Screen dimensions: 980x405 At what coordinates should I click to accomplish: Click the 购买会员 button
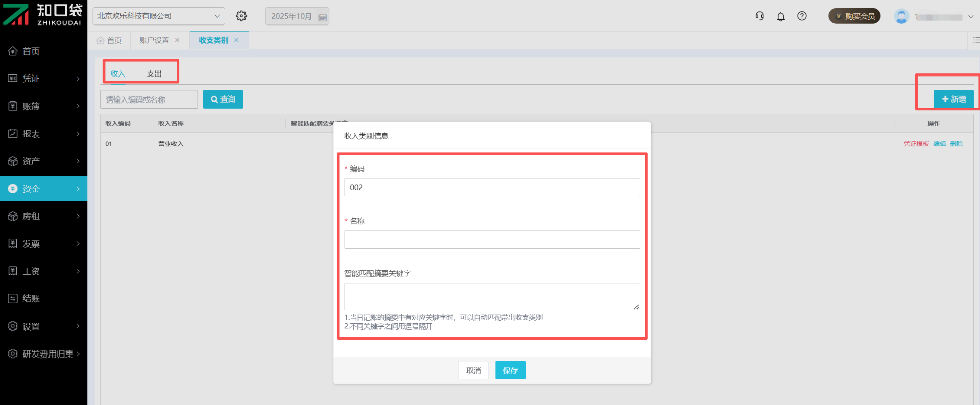[x=854, y=16]
